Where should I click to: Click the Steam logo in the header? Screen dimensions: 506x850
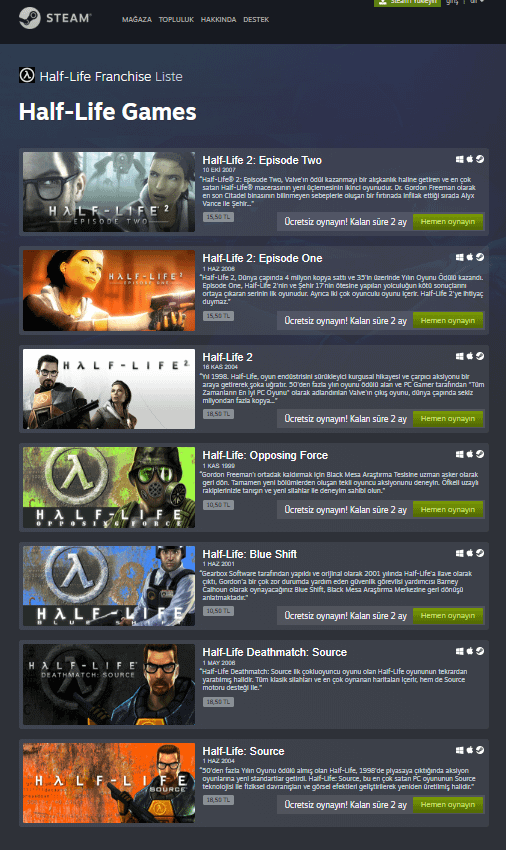pyautogui.click(x=55, y=18)
